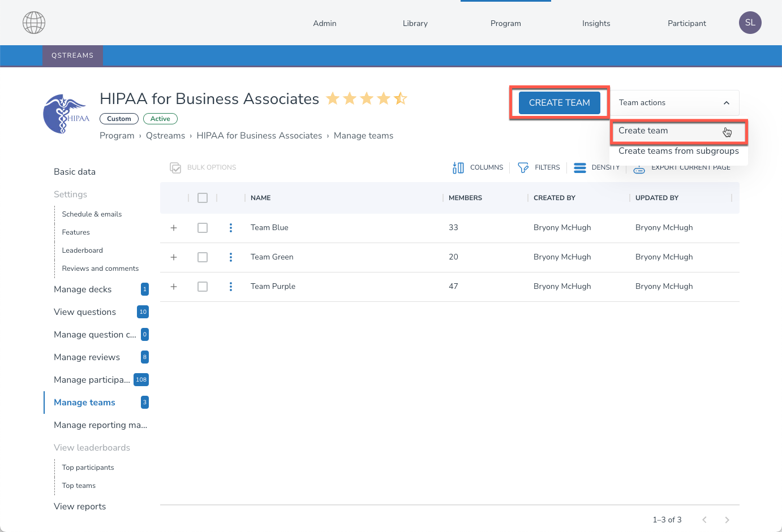782x532 pixels.
Task: Click the Density lines icon
Action: (580, 168)
